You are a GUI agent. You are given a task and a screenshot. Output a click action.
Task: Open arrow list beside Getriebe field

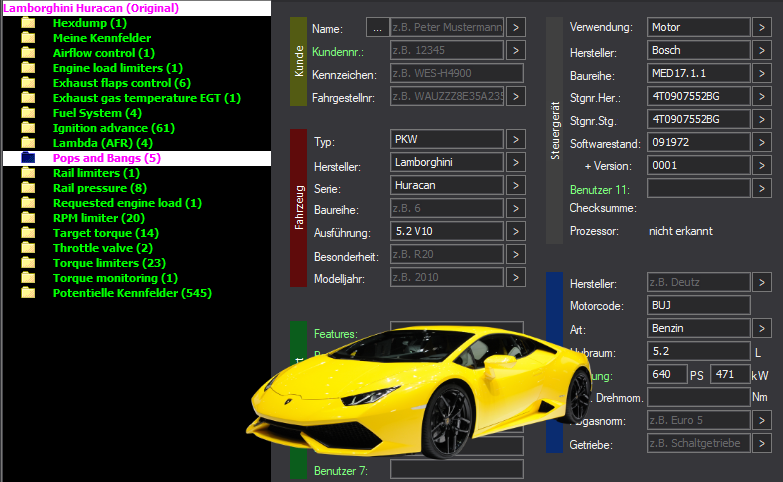coord(762,443)
